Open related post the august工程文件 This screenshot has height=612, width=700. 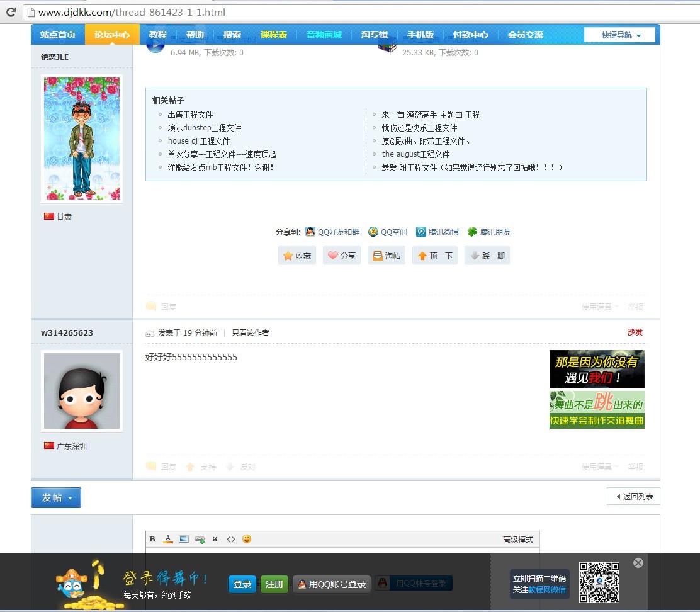(x=415, y=154)
